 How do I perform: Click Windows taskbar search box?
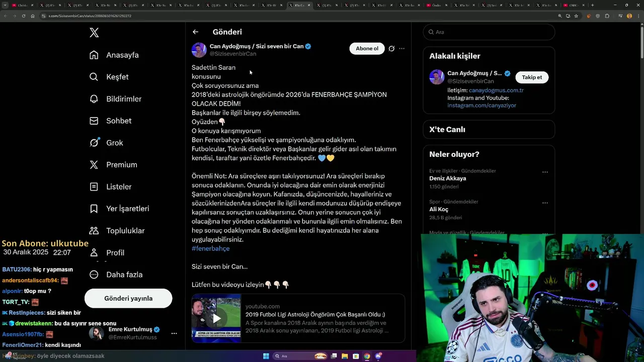[x=300, y=356]
